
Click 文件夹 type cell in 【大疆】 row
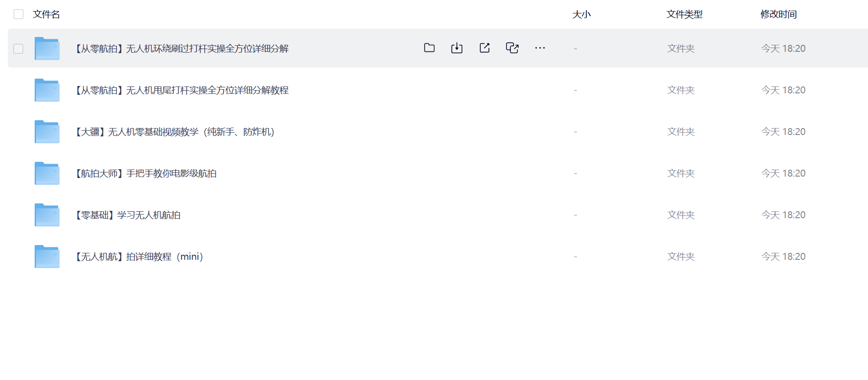681,132
